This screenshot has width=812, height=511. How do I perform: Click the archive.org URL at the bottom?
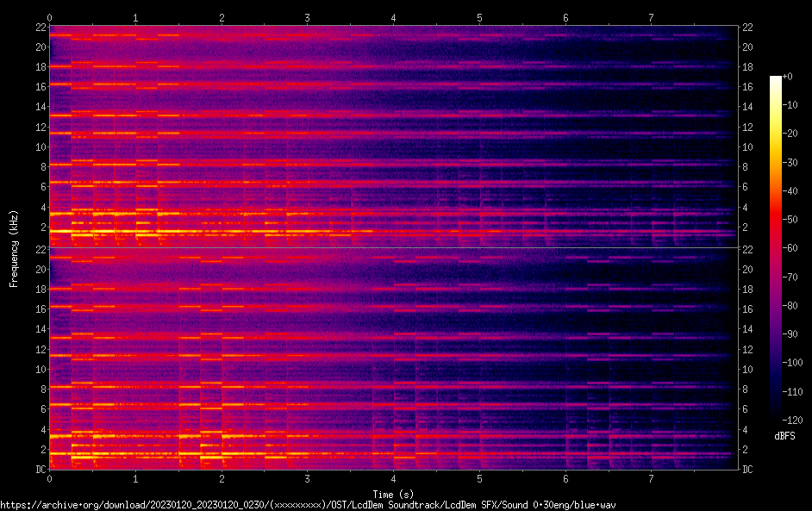point(308,505)
